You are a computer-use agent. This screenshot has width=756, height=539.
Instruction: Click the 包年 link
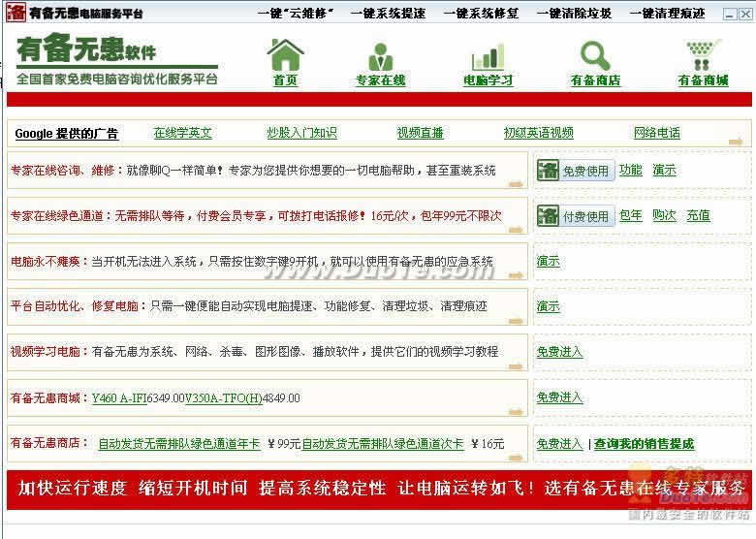pyautogui.click(x=631, y=215)
